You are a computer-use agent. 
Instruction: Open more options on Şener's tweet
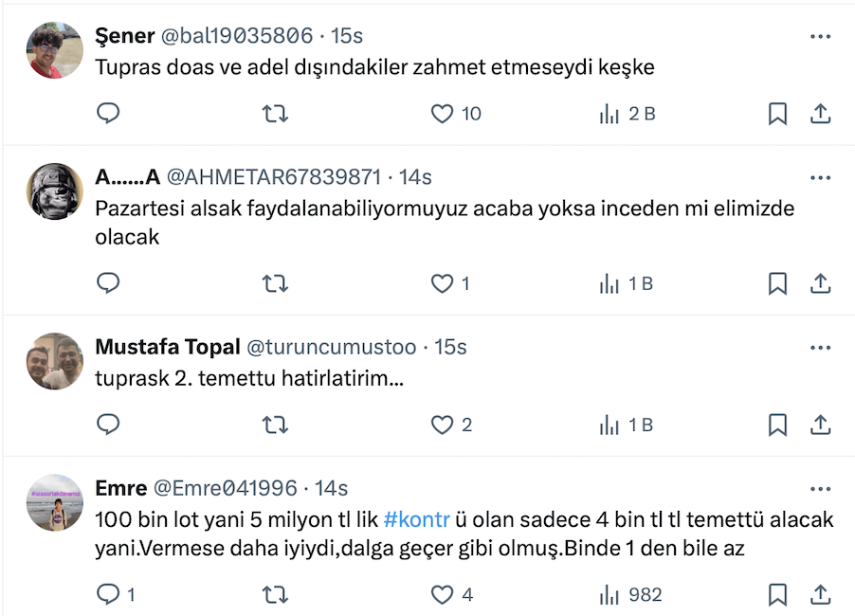point(821,36)
